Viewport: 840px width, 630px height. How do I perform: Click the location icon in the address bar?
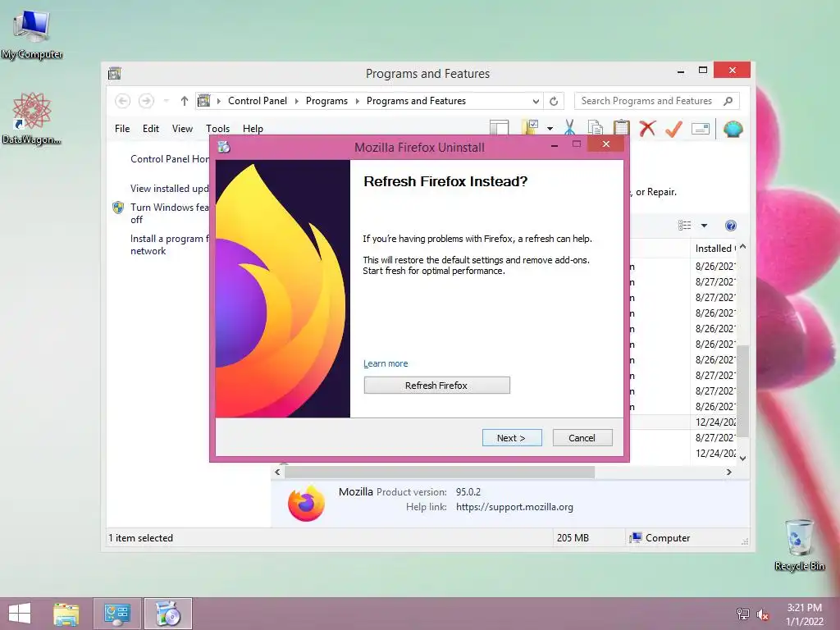(x=204, y=101)
